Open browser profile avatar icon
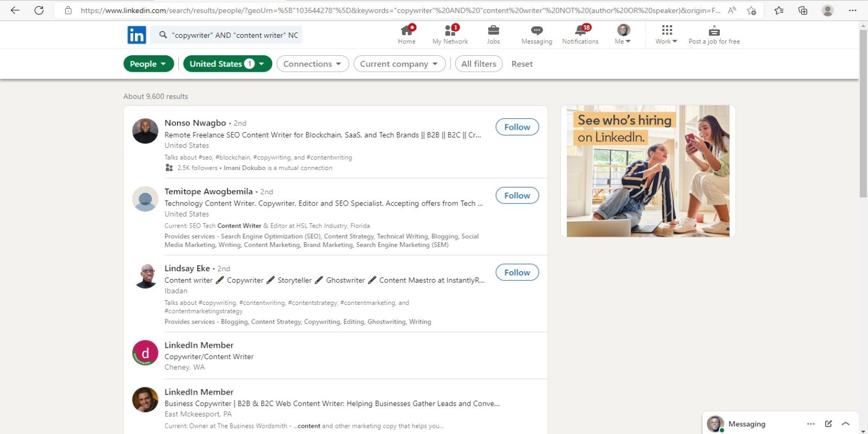Screen dimensions: 868x434 pyautogui.click(x=828, y=10)
